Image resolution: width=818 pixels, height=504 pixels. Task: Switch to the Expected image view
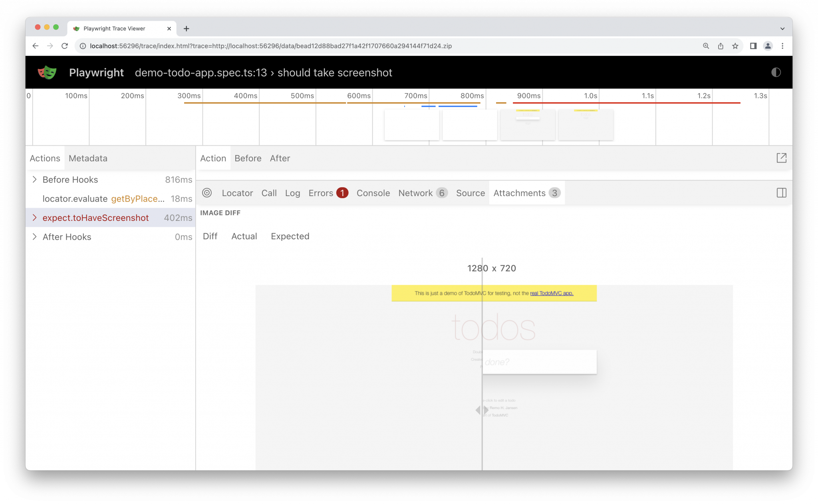click(x=290, y=236)
